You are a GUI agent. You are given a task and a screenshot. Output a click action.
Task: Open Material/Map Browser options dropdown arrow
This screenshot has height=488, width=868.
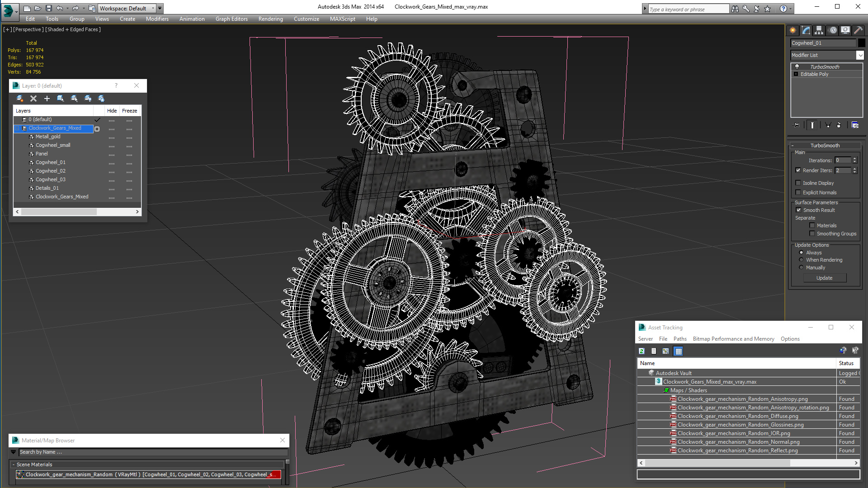click(x=13, y=452)
